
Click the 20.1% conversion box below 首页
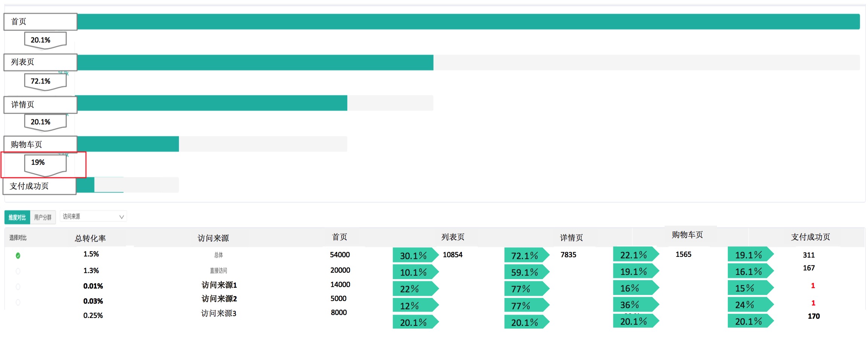pyautogui.click(x=45, y=41)
